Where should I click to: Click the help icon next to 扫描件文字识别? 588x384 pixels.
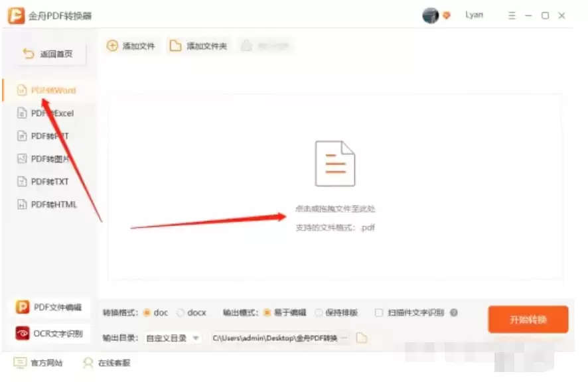[454, 312]
